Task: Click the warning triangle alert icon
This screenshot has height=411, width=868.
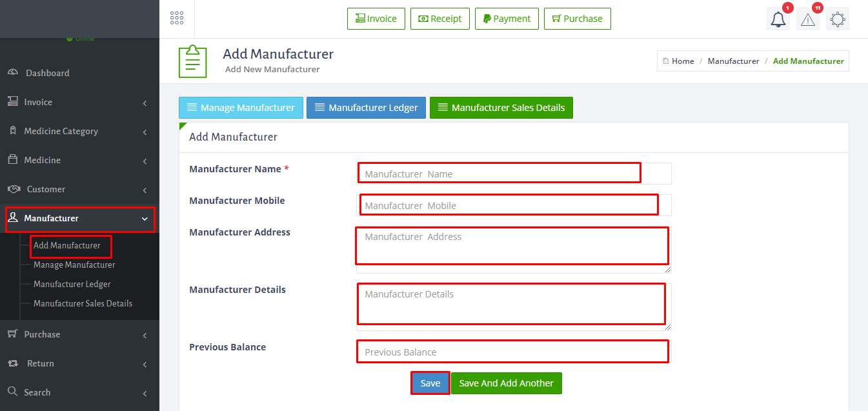Action: [x=808, y=19]
